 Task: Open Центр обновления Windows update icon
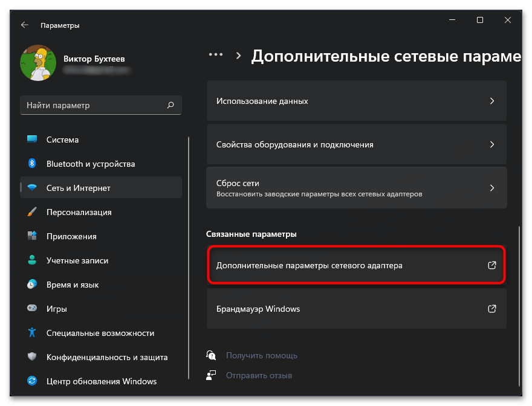tap(33, 381)
